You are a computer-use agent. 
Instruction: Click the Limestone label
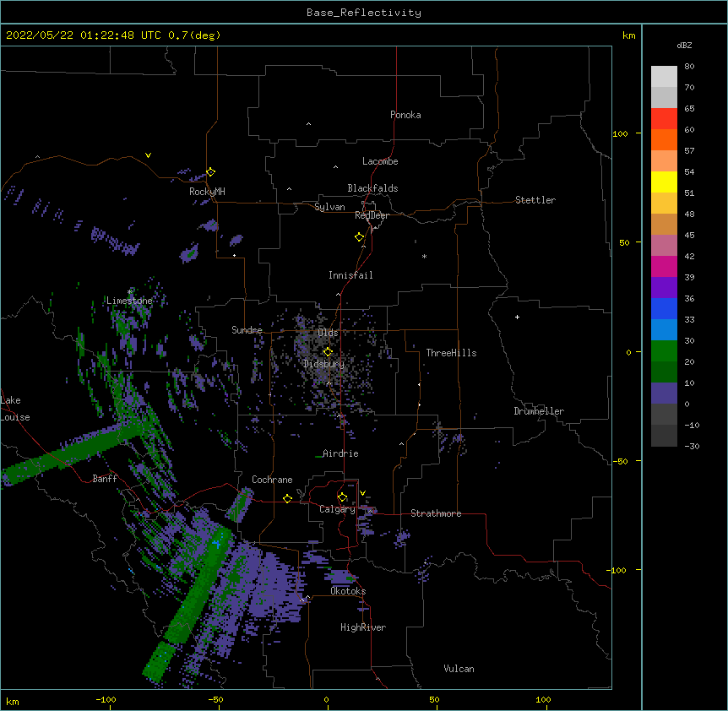[x=129, y=301]
